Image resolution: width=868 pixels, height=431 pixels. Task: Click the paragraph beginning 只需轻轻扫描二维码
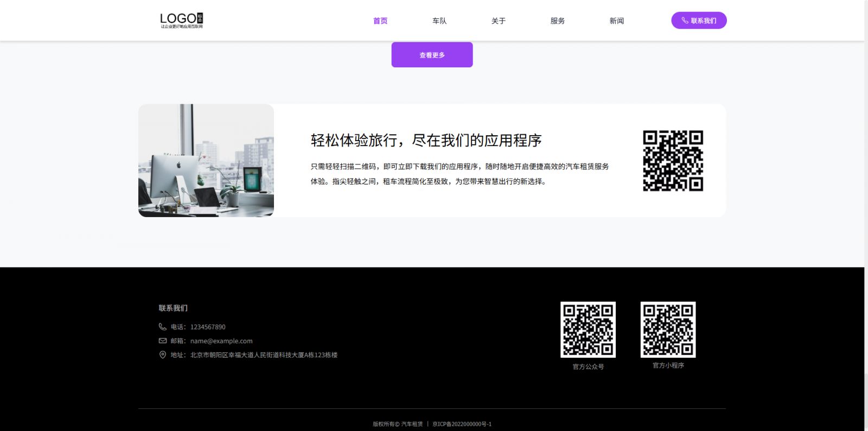point(459,174)
